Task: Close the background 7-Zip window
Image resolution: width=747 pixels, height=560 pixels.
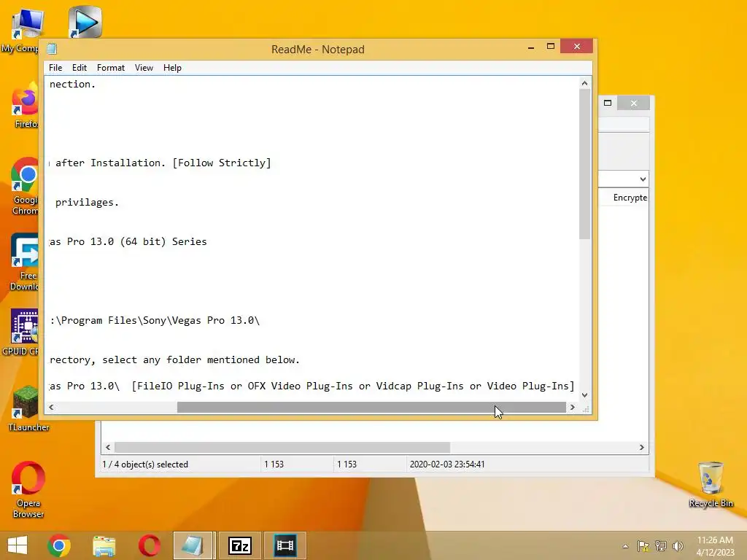Action: click(x=634, y=103)
